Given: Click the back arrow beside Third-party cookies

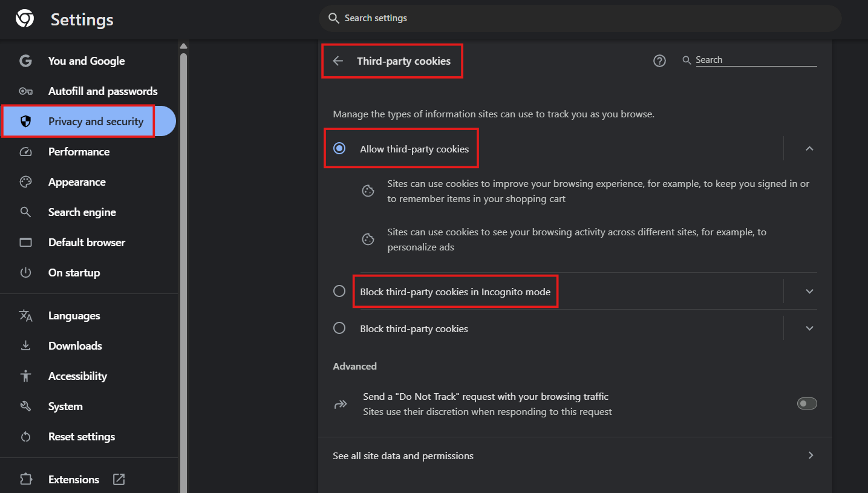Looking at the screenshot, I should pyautogui.click(x=338, y=61).
